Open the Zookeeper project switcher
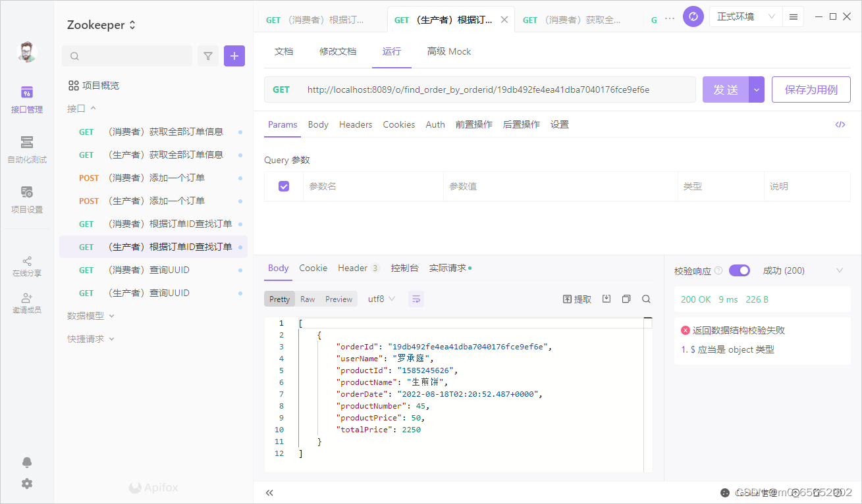862x504 pixels. 101,25
